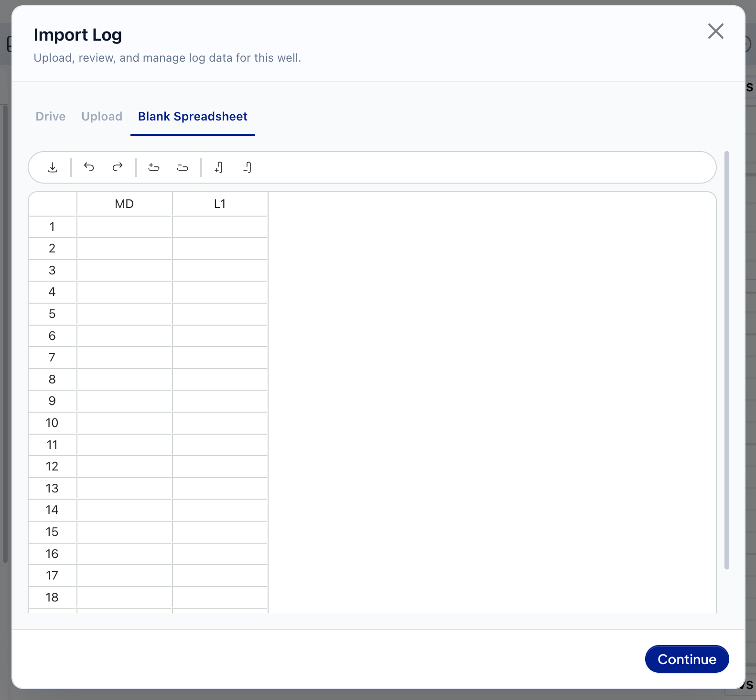756x700 pixels.
Task: Click the download icon in the spreadsheet toolbar
Action: tap(53, 167)
